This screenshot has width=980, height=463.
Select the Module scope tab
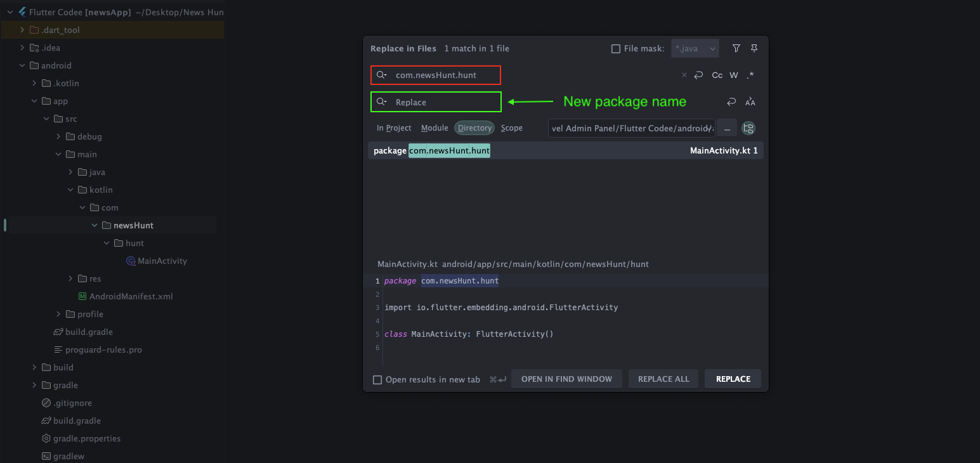[434, 128]
